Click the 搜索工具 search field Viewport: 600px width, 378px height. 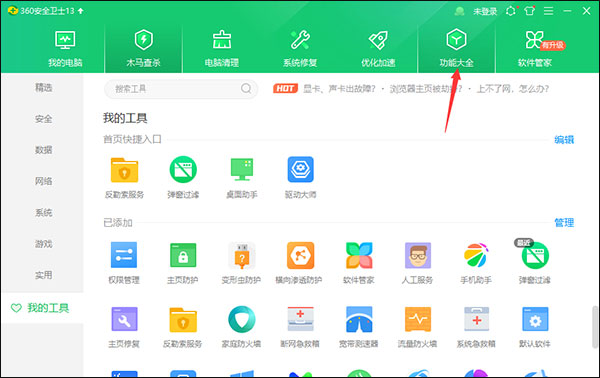[181, 89]
